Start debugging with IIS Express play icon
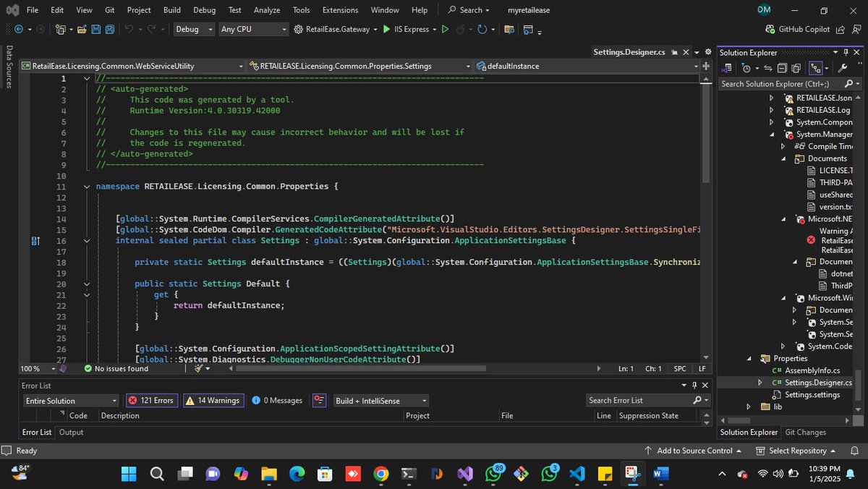The image size is (868, 489). click(387, 30)
